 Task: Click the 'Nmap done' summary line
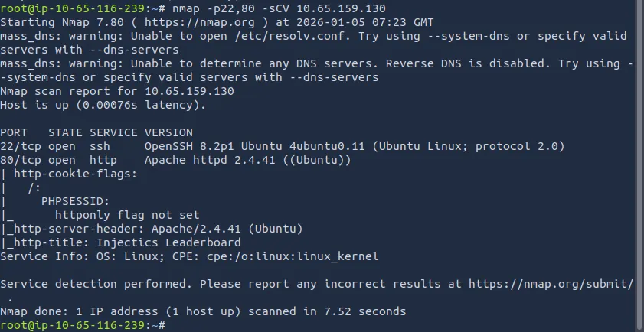point(203,311)
